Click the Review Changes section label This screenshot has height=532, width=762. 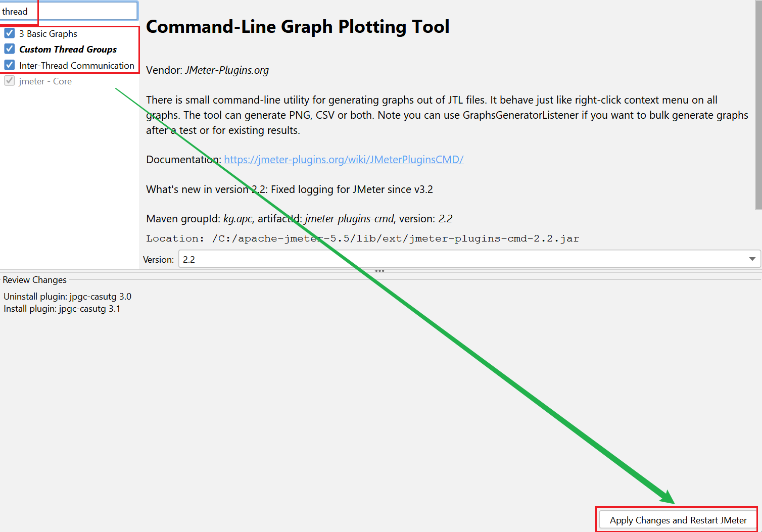pos(35,280)
